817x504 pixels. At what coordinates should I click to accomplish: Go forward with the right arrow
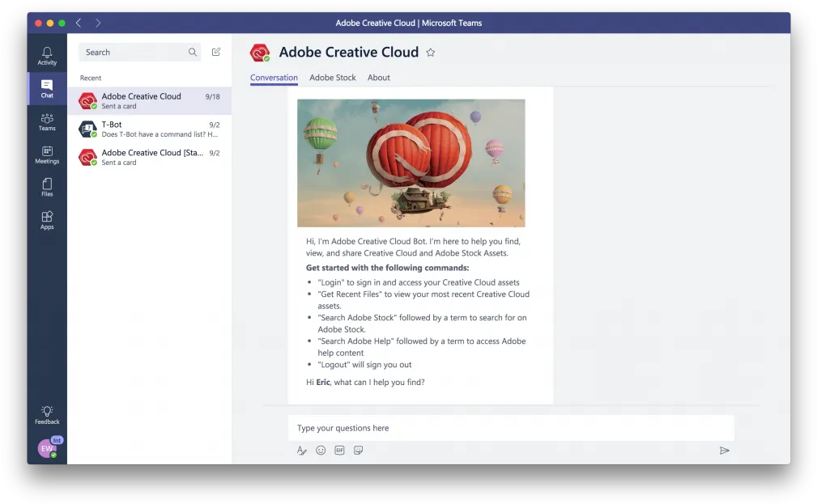pyautogui.click(x=98, y=23)
